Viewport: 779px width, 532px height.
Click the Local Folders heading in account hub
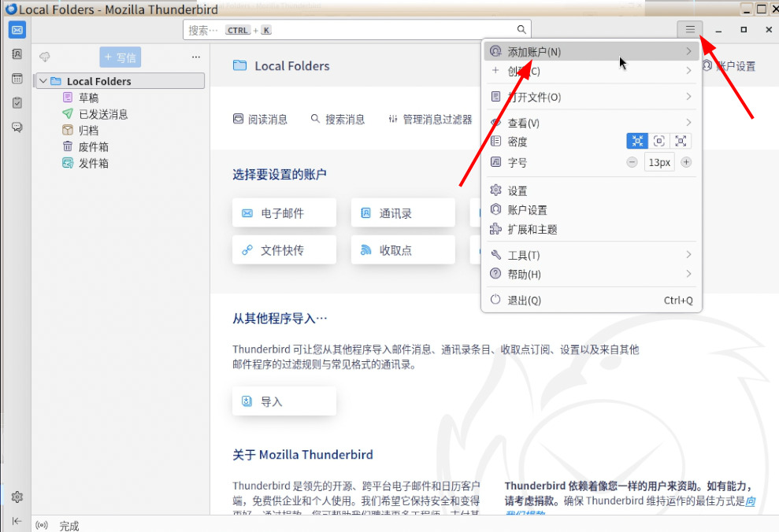[292, 65]
